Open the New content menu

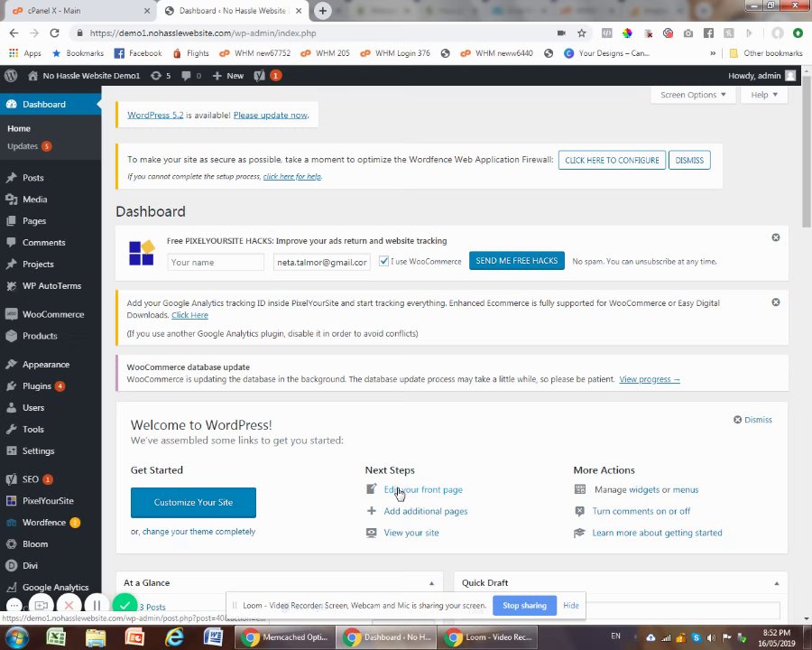click(228, 76)
